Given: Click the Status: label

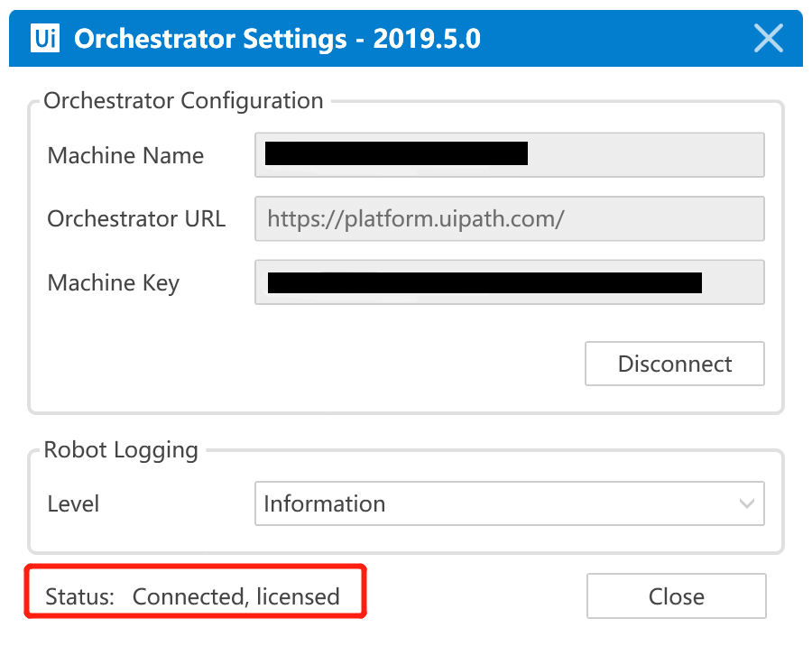Looking at the screenshot, I should (x=79, y=596).
